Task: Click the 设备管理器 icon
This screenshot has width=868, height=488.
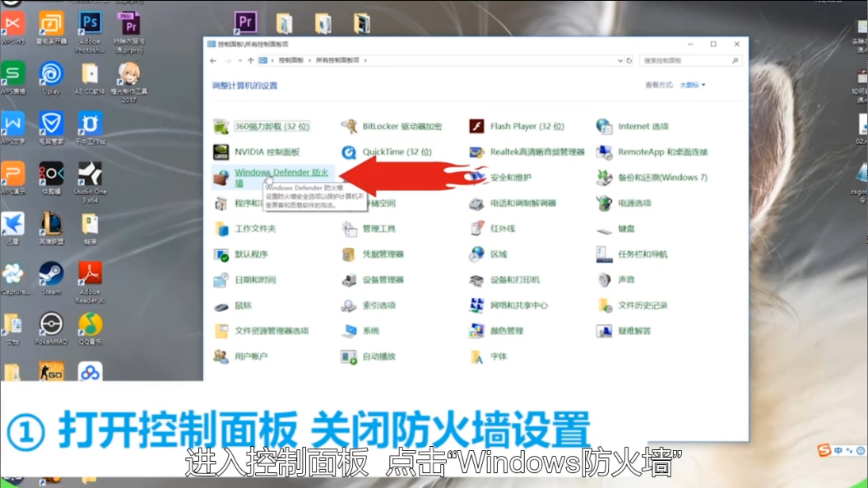Action: point(349,280)
